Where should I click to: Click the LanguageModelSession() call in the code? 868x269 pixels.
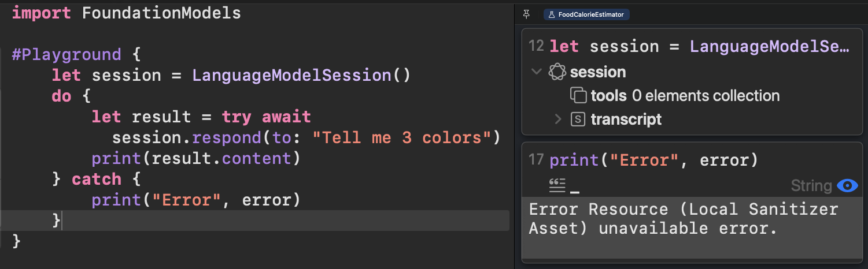(x=301, y=75)
